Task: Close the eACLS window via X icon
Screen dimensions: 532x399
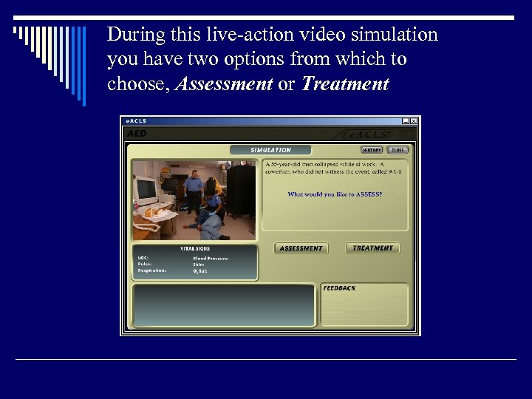Action: pos(414,121)
